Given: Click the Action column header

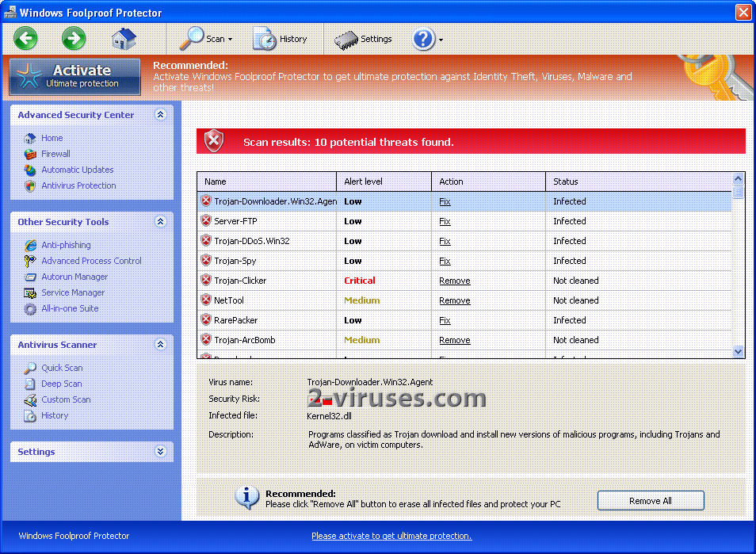Looking at the screenshot, I should coord(488,181).
